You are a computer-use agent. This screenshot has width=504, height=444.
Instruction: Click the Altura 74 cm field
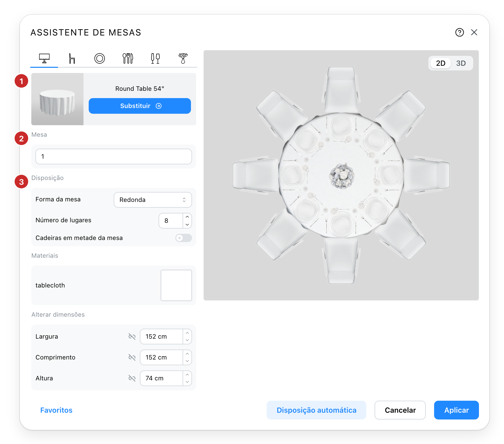(x=161, y=378)
